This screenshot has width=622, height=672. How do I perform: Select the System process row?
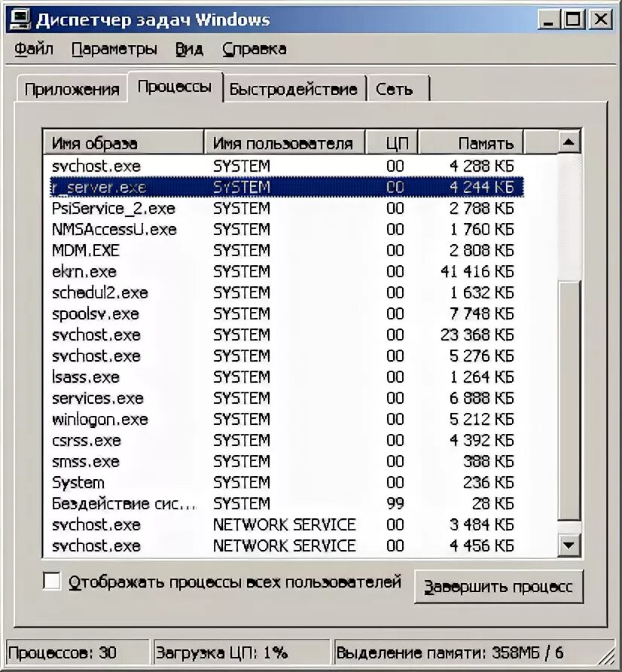(x=282, y=483)
